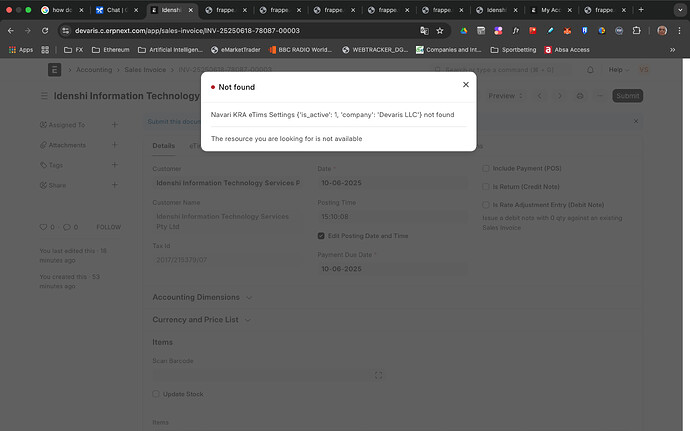This screenshot has width=690, height=431.
Task: Go back in browser history
Action: pyautogui.click(x=11, y=30)
